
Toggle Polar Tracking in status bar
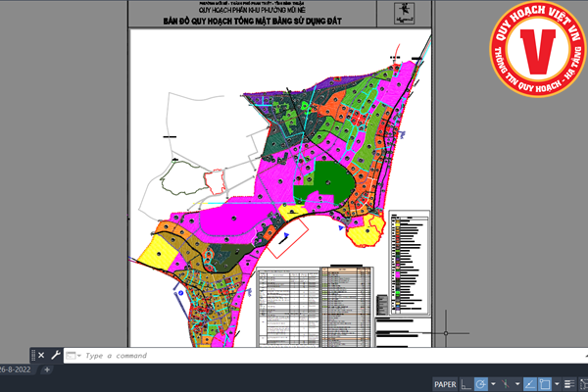[481, 383]
